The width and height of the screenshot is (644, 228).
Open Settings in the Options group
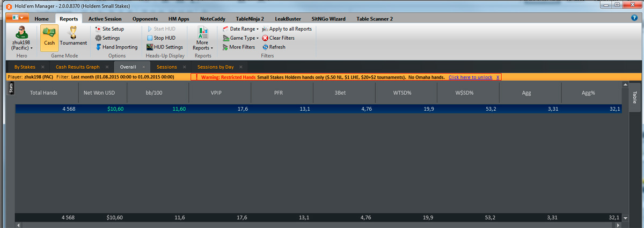click(x=107, y=38)
